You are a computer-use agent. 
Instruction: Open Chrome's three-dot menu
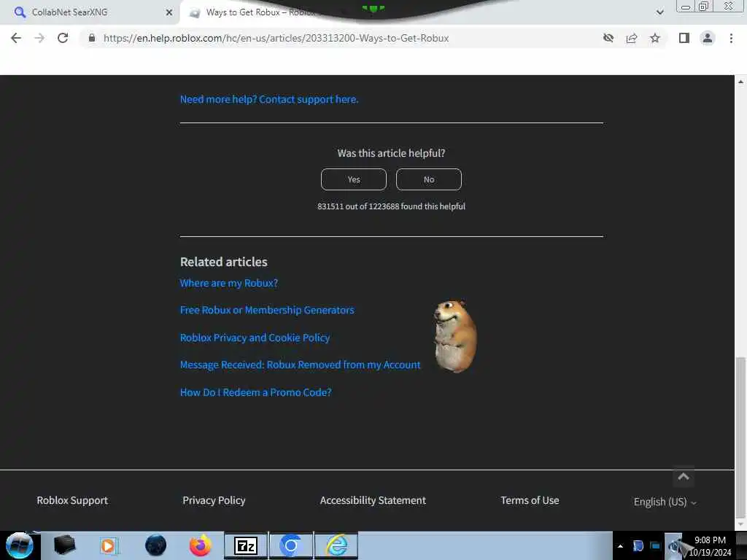click(x=731, y=38)
